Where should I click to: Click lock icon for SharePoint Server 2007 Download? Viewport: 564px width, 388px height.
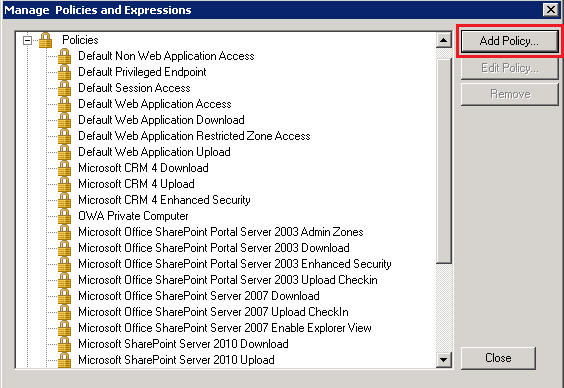pos(64,296)
